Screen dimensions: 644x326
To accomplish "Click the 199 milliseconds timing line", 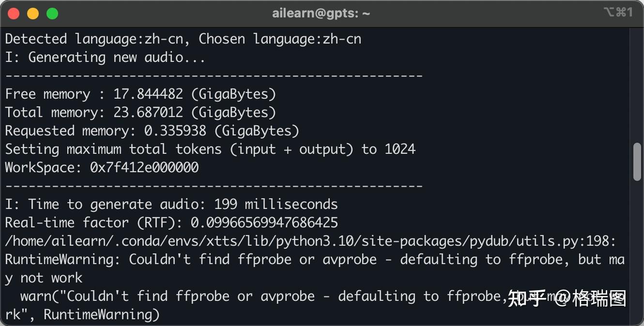I will (171, 204).
